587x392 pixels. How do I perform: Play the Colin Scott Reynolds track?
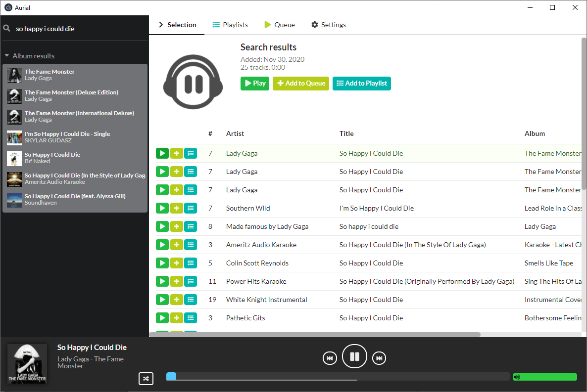162,263
